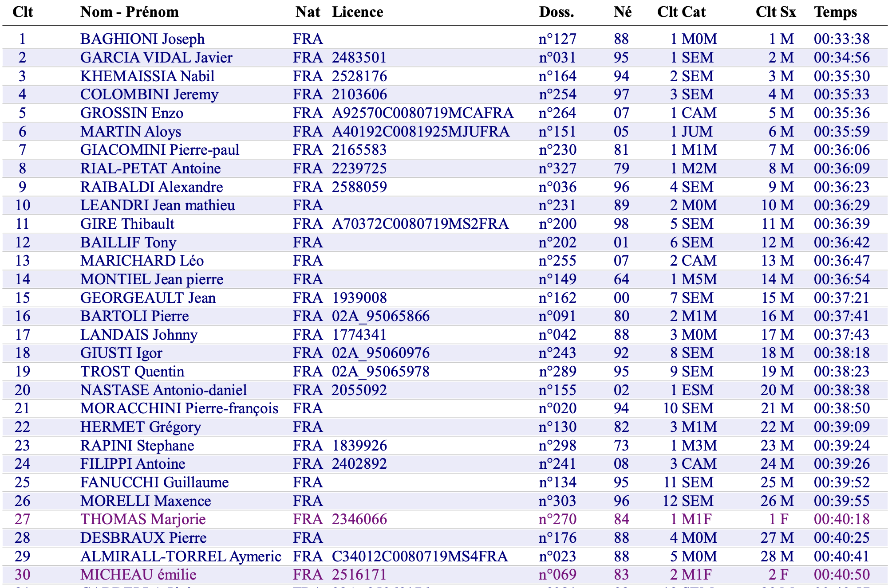The height and width of the screenshot is (588, 892).
Task: Click the "1 JUM" category ranking
Action: click(x=691, y=132)
